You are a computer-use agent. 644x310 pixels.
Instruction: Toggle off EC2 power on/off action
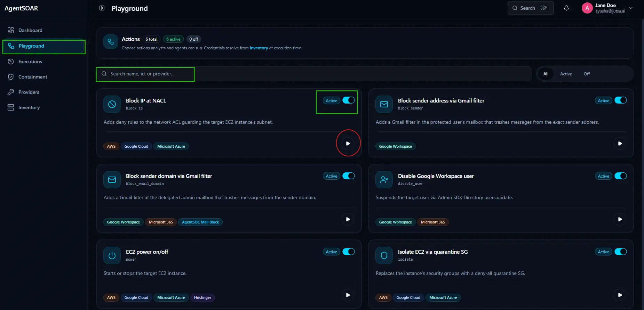click(x=349, y=252)
